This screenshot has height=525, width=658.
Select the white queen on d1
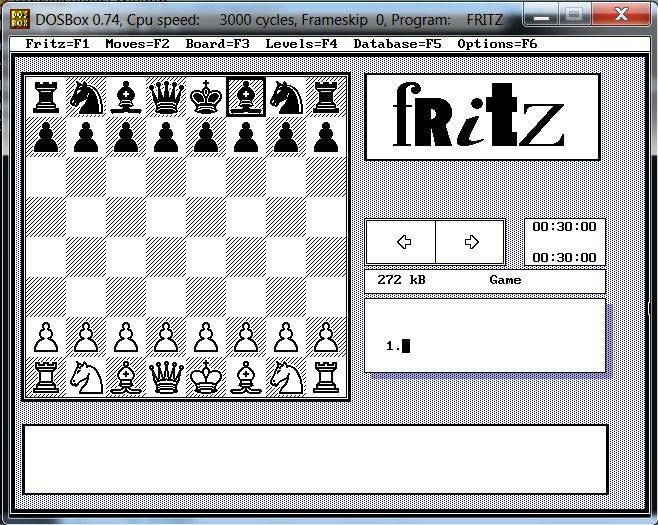pos(166,377)
